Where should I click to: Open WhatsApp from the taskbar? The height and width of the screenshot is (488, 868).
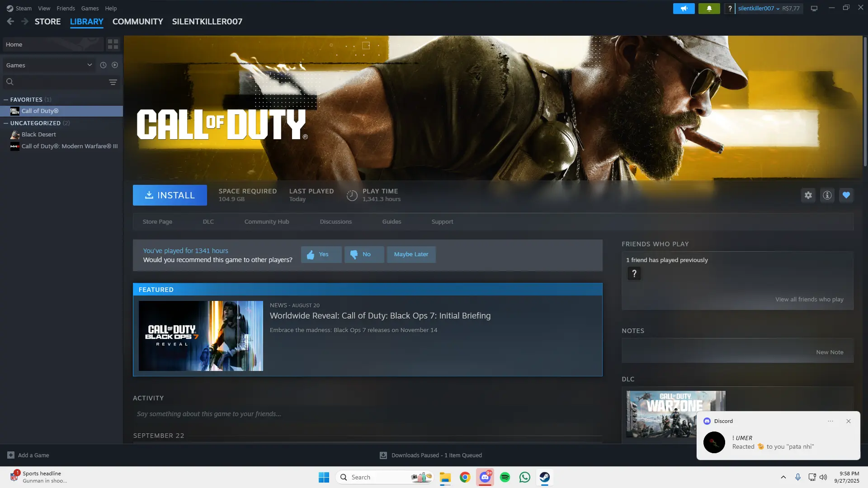tap(524, 477)
